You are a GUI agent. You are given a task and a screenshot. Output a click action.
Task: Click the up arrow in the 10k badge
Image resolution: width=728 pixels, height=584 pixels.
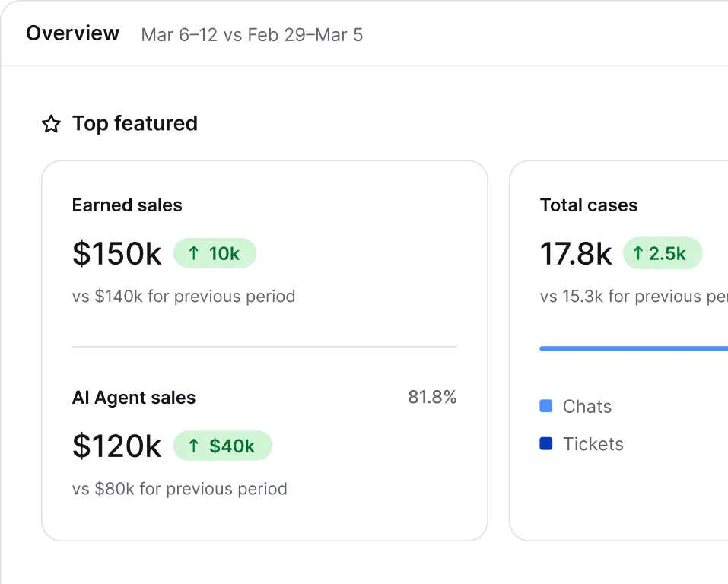point(194,253)
